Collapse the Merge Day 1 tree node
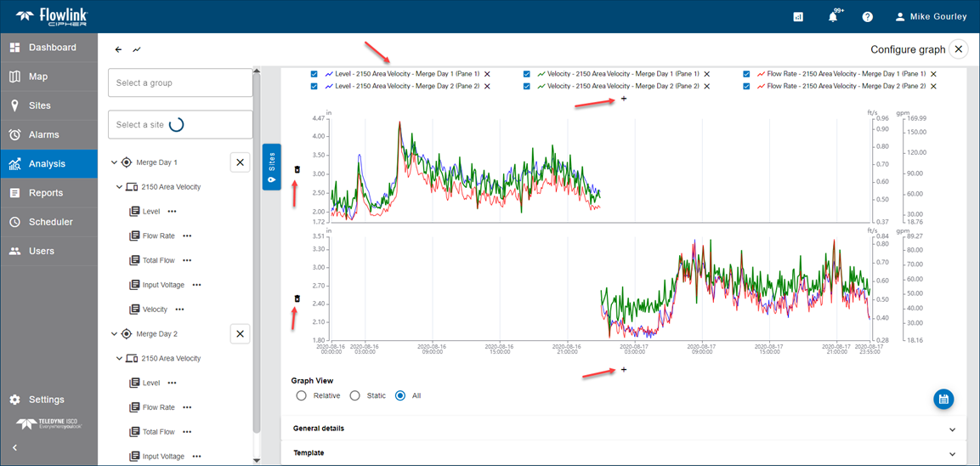 coord(115,162)
